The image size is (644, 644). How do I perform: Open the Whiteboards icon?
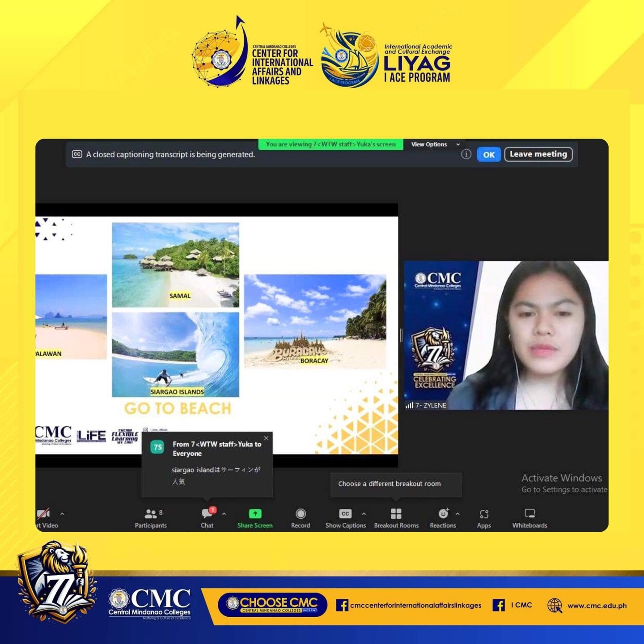[x=530, y=513]
